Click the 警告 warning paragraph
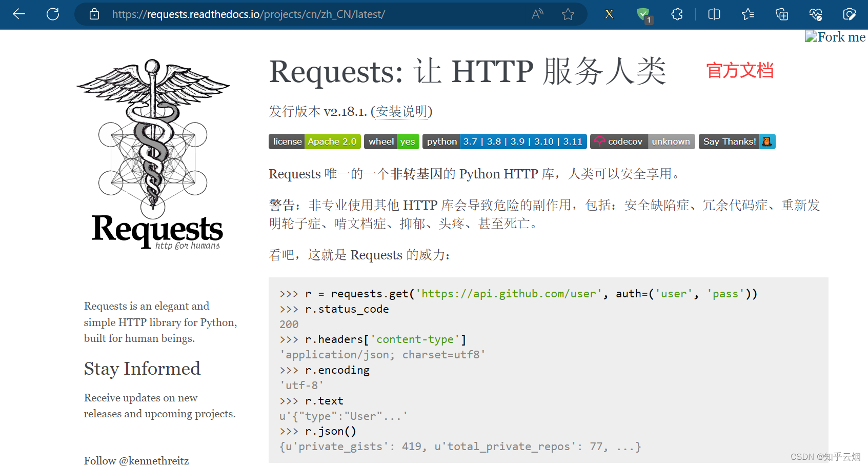The height and width of the screenshot is (466, 868). coord(544,214)
